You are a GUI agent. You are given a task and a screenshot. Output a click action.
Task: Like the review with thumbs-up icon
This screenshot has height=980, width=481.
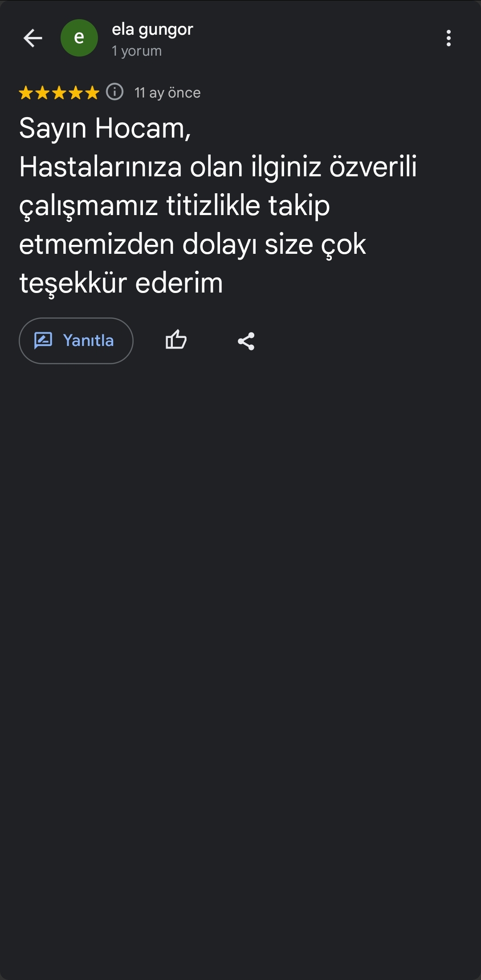pyautogui.click(x=176, y=341)
